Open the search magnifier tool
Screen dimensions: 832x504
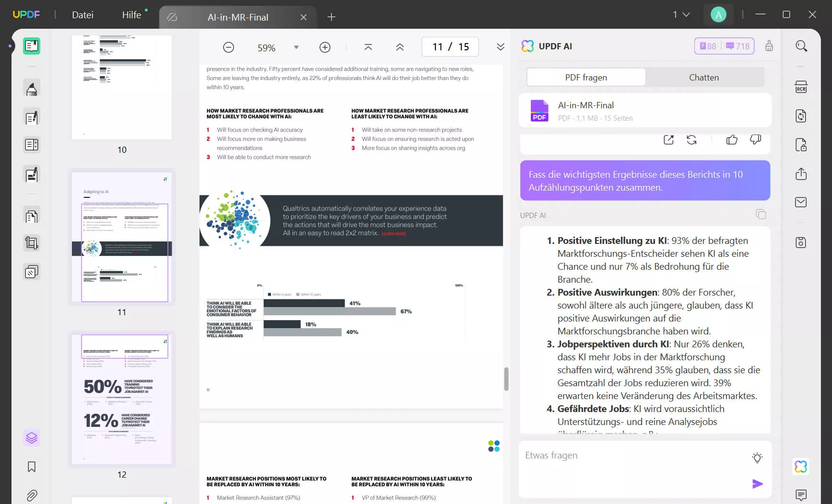(x=801, y=46)
